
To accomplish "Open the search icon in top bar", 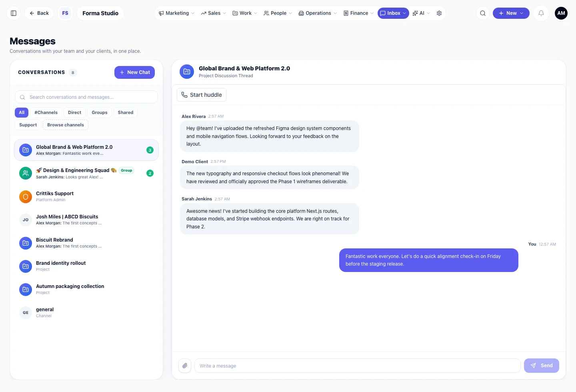I will [x=483, y=13].
